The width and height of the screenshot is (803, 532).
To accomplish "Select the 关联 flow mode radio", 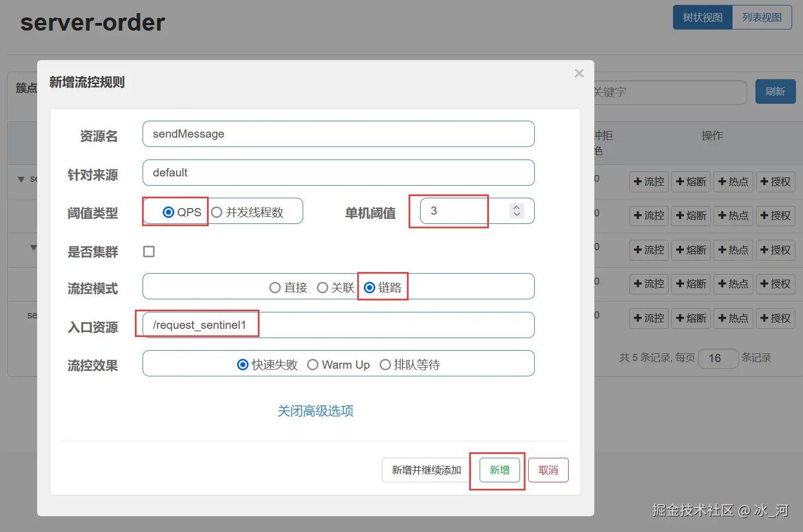I will pos(322,287).
